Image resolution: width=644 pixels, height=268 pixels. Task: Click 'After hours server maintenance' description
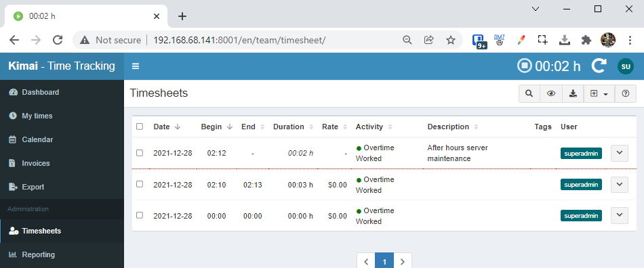tap(458, 153)
